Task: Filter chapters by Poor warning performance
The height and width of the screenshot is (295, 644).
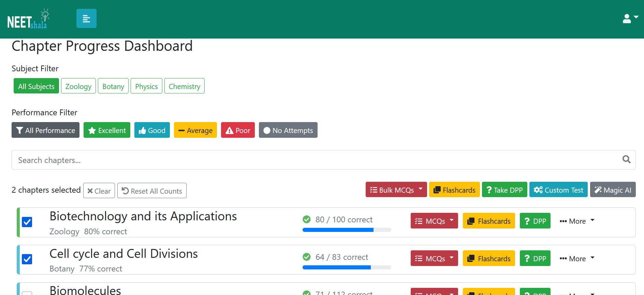Action: tap(238, 130)
